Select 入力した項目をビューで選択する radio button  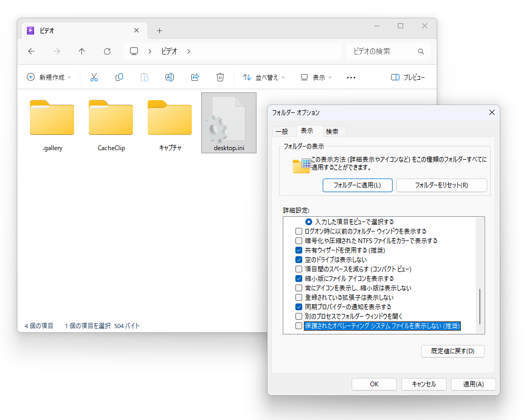pyautogui.click(x=309, y=222)
